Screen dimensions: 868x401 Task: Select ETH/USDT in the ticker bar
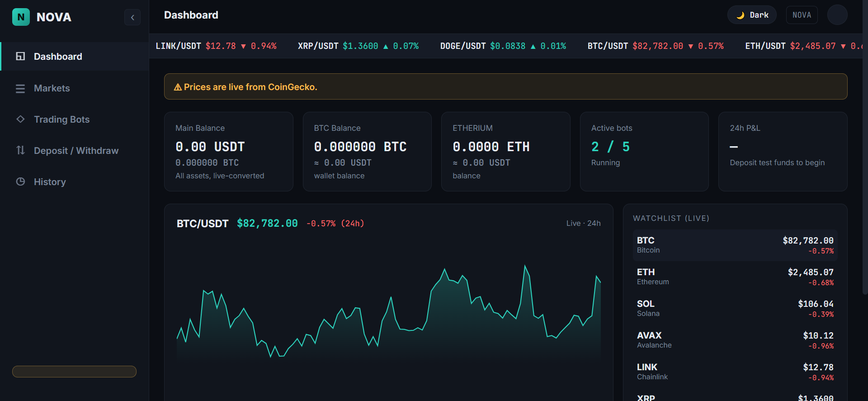pyautogui.click(x=804, y=46)
